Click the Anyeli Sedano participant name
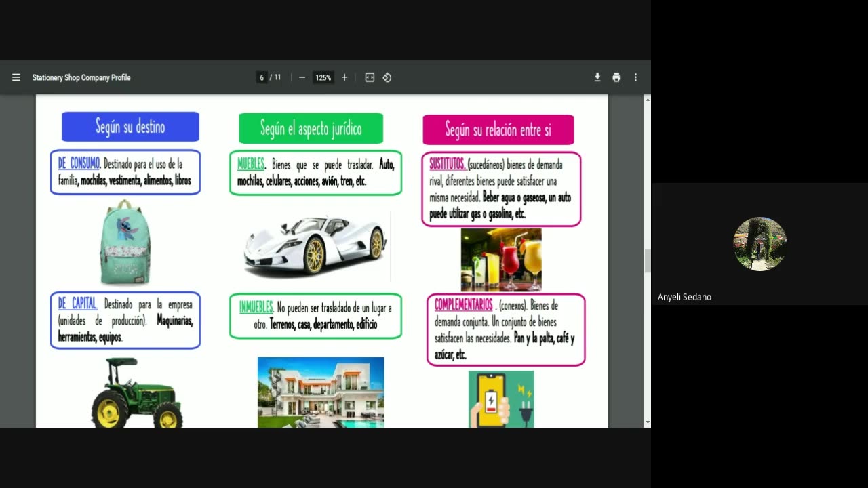Image resolution: width=868 pixels, height=488 pixels. coord(684,297)
